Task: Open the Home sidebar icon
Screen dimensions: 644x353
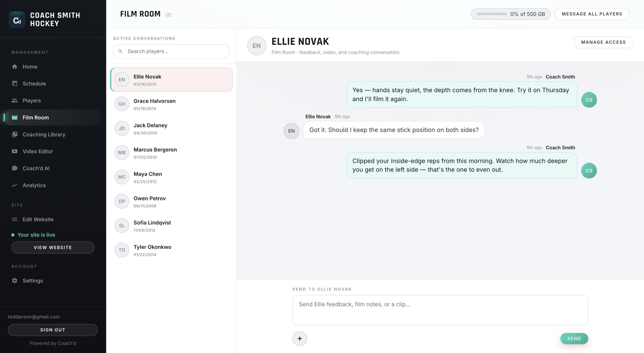Action: tap(14, 67)
